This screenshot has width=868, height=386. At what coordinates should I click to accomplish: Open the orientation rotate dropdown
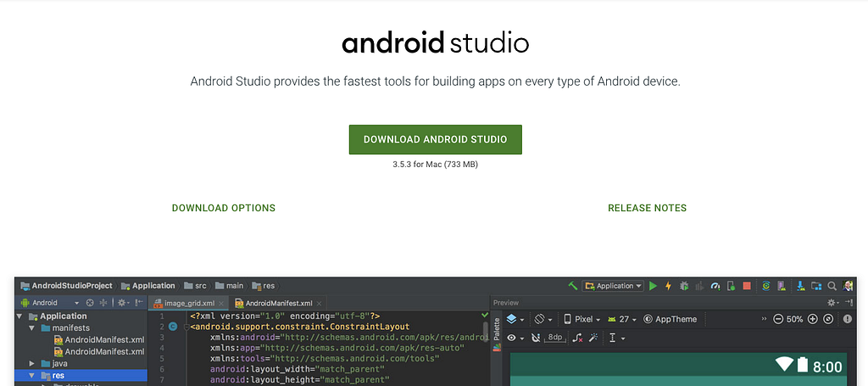pos(543,319)
